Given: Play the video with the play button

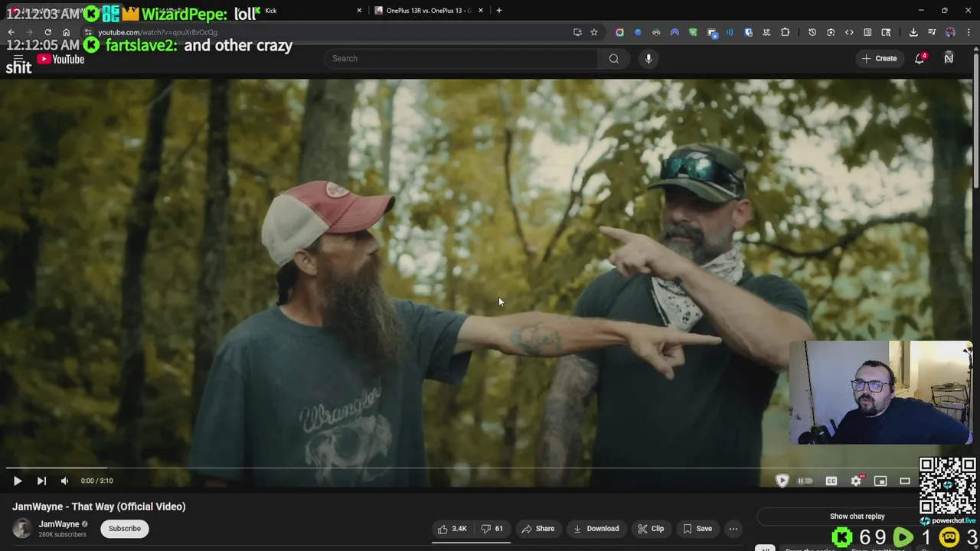Looking at the screenshot, I should pyautogui.click(x=17, y=481).
